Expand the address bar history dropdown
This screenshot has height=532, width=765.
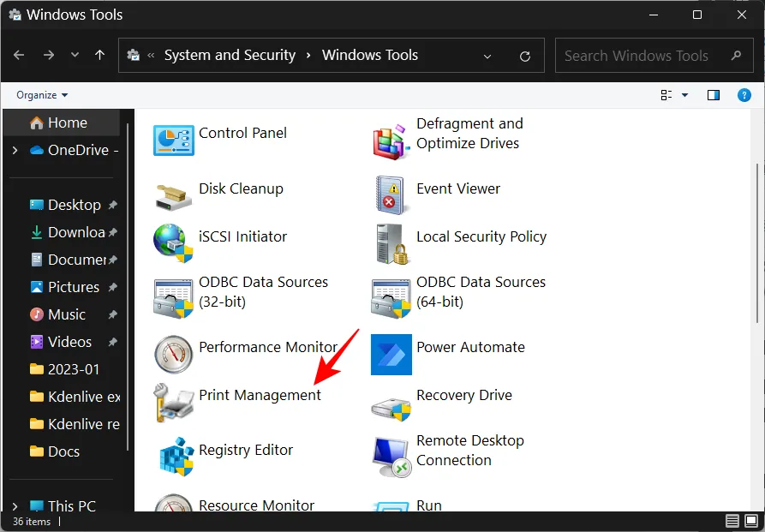[x=487, y=57]
